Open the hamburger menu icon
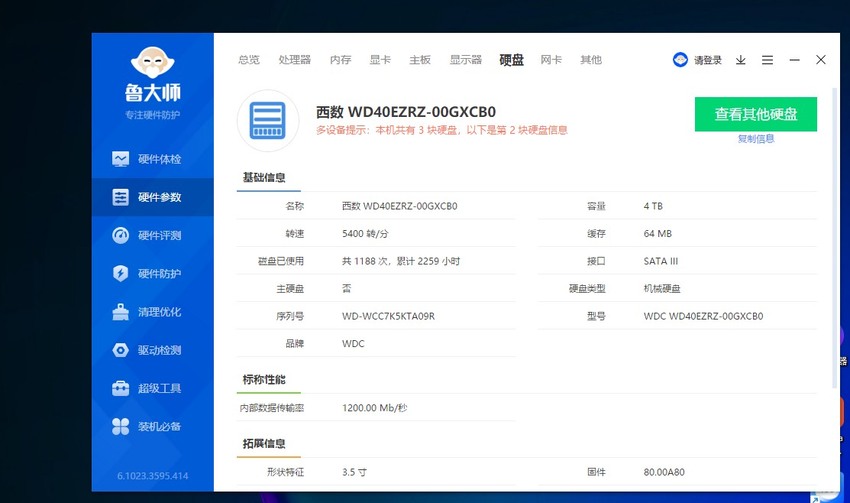The image size is (850, 503). pos(767,60)
